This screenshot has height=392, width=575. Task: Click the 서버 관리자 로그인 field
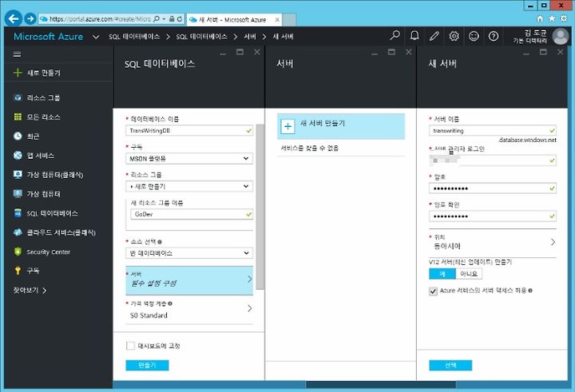click(x=493, y=160)
